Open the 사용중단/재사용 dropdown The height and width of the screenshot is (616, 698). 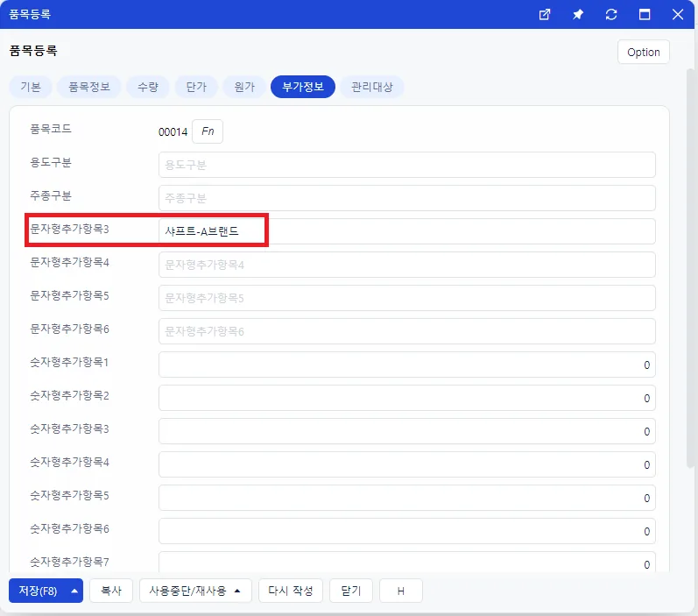[195, 591]
